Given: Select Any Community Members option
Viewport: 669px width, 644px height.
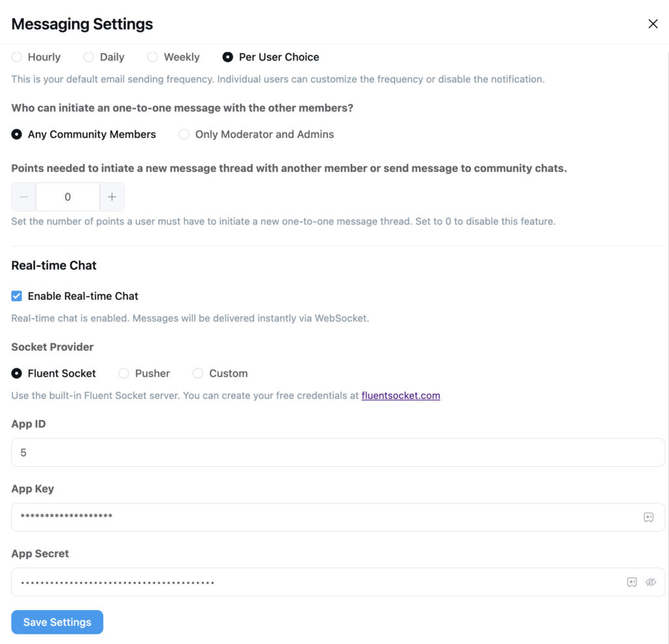Looking at the screenshot, I should click(17, 135).
